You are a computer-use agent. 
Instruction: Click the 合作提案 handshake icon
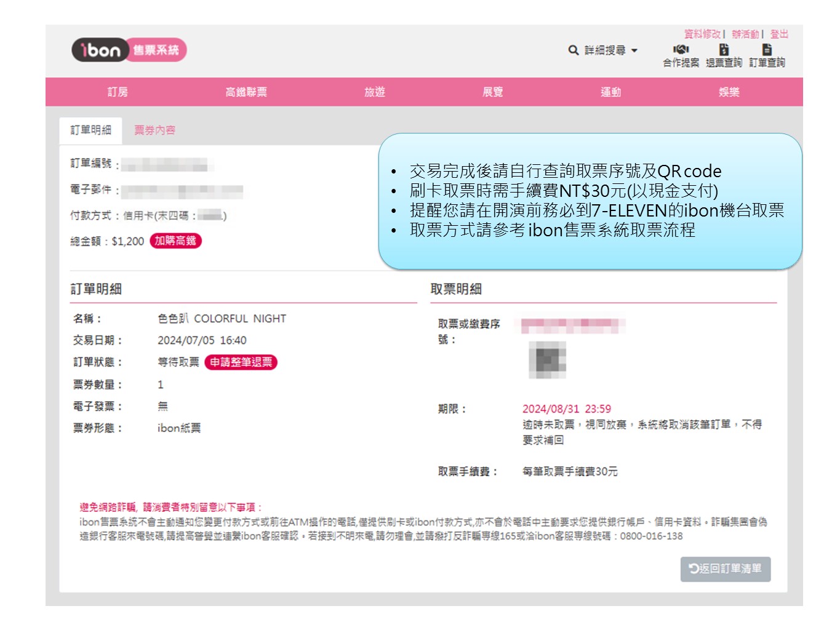(681, 50)
